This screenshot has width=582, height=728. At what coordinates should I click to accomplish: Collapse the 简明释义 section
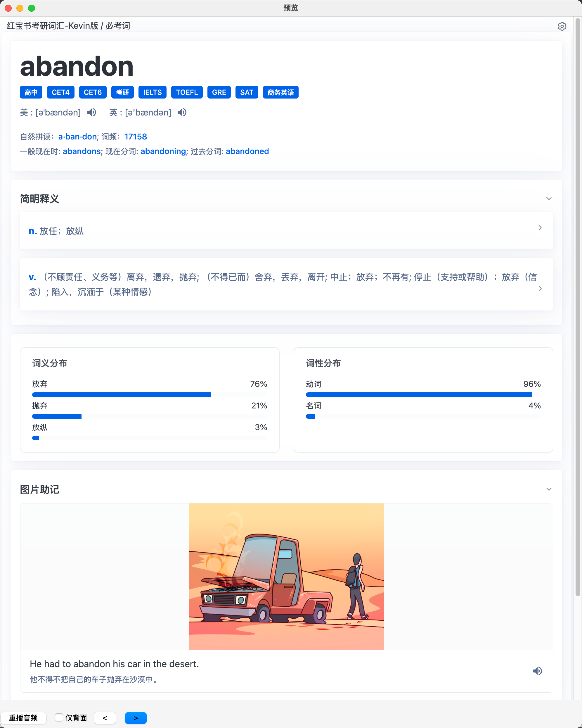point(549,199)
